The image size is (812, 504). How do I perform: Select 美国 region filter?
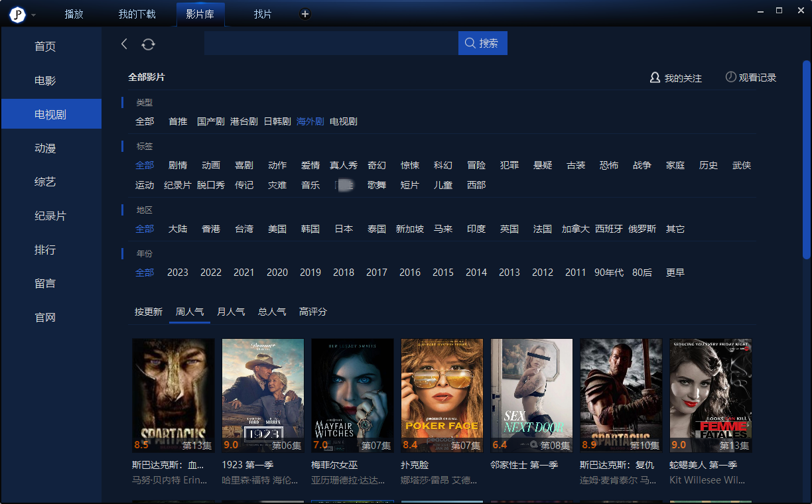[x=277, y=229]
